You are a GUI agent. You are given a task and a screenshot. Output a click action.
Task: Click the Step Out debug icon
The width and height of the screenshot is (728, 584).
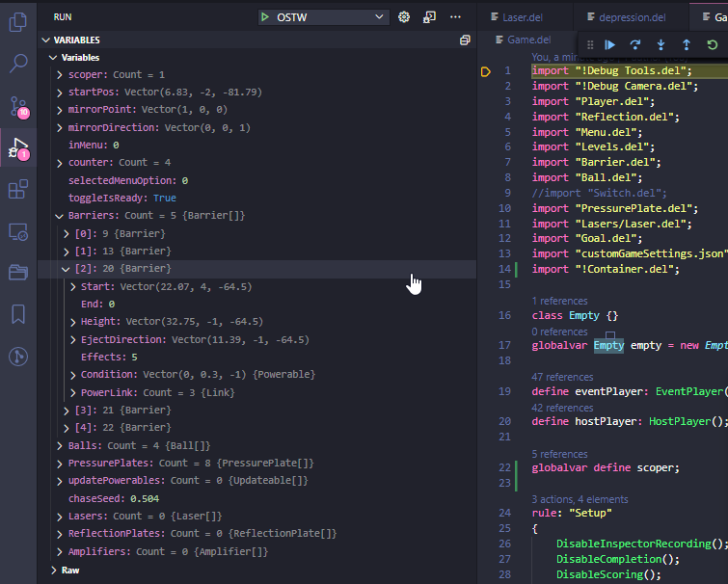(x=687, y=44)
